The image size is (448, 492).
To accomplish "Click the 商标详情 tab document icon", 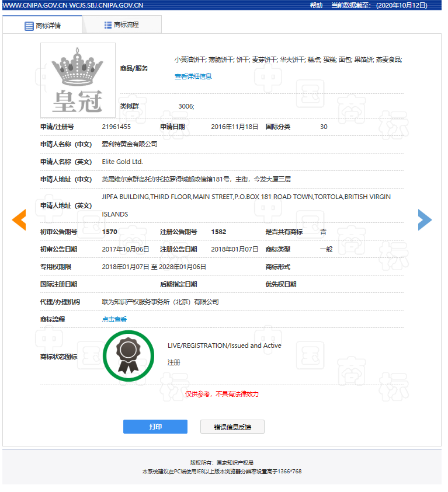I will 29,26.
